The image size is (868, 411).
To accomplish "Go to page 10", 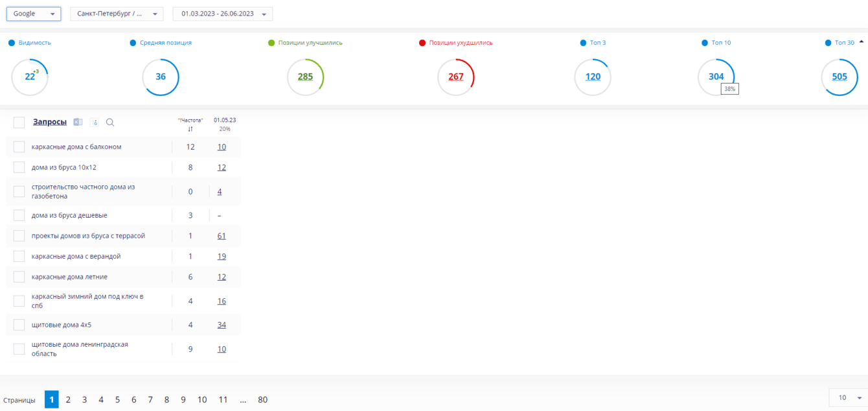I will (x=202, y=399).
